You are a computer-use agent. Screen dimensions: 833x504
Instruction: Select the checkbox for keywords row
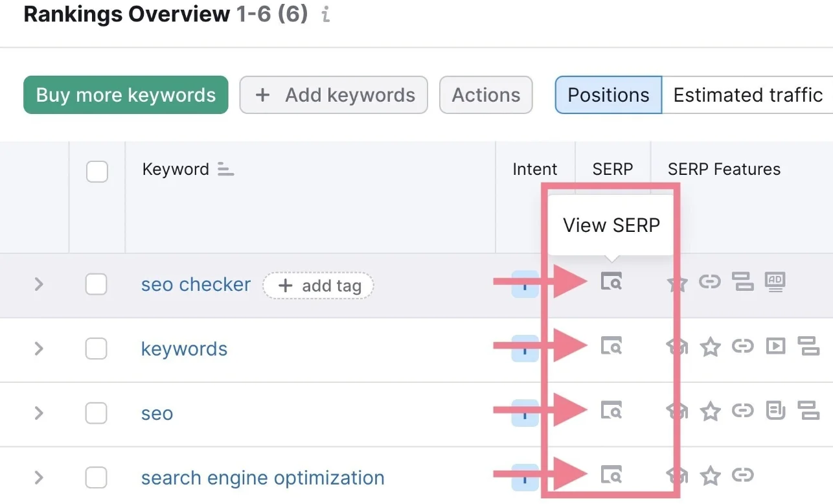97,349
